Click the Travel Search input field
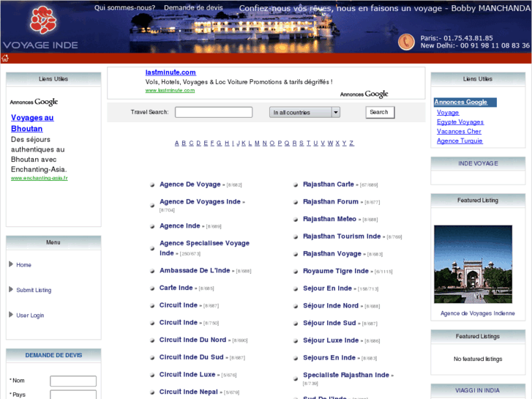Screen dimensions: 532x399 [x=214, y=113]
